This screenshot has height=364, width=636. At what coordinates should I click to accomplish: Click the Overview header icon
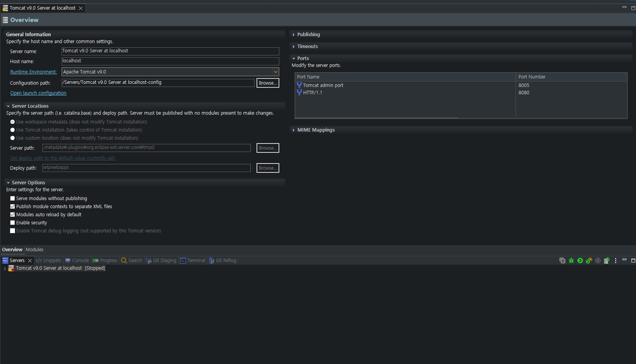point(5,20)
